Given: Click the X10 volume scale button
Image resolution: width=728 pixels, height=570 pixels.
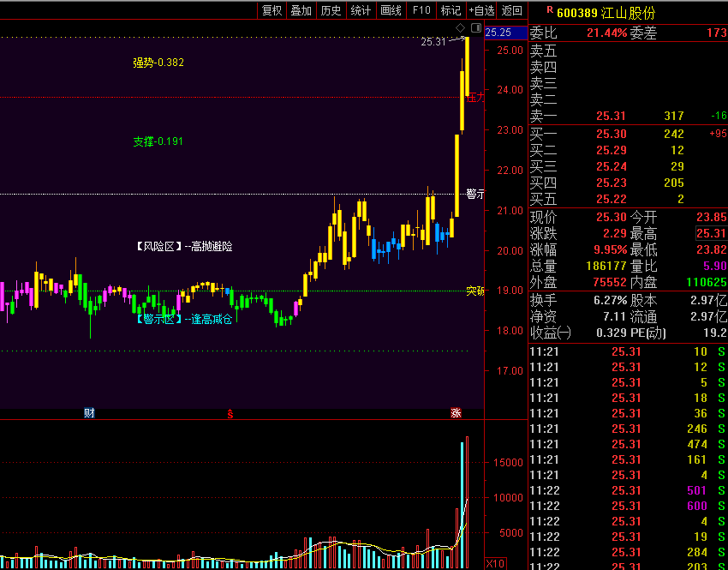Looking at the screenshot, I should [495, 563].
